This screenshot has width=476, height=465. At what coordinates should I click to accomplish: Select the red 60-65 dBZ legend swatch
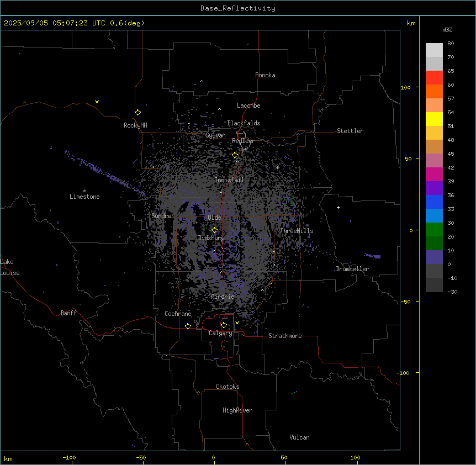click(x=434, y=77)
